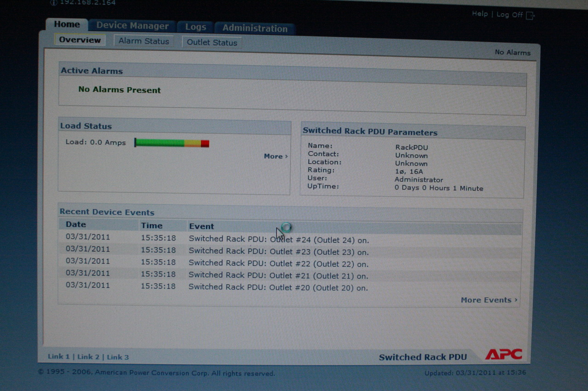Open the Logs tab
This screenshot has height=391, width=588.
click(196, 27)
